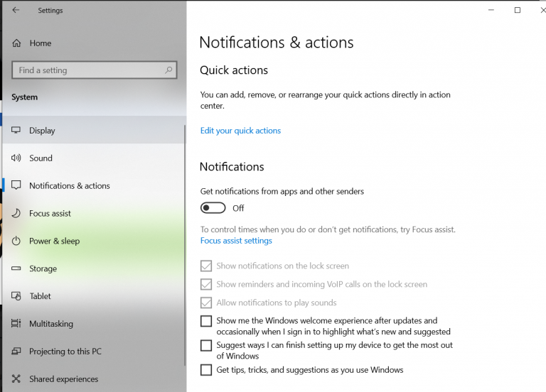546x392 pixels.
Task: Select Tablet in the sidebar
Action: point(93,296)
